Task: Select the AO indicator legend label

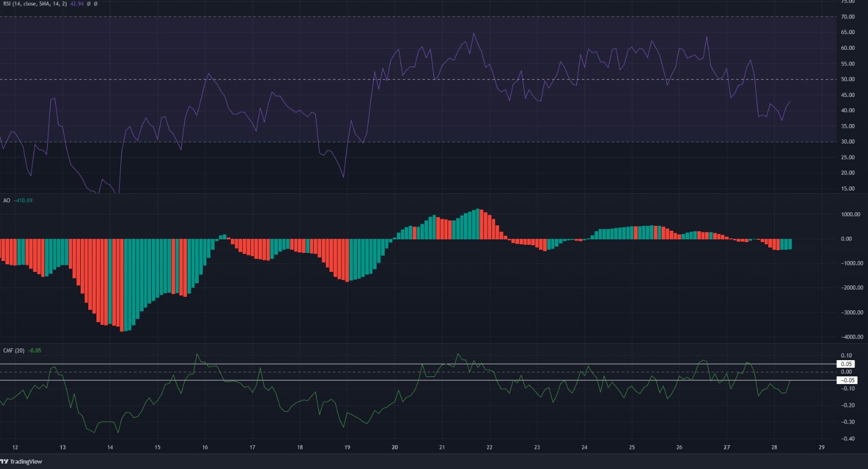Action: (7, 200)
